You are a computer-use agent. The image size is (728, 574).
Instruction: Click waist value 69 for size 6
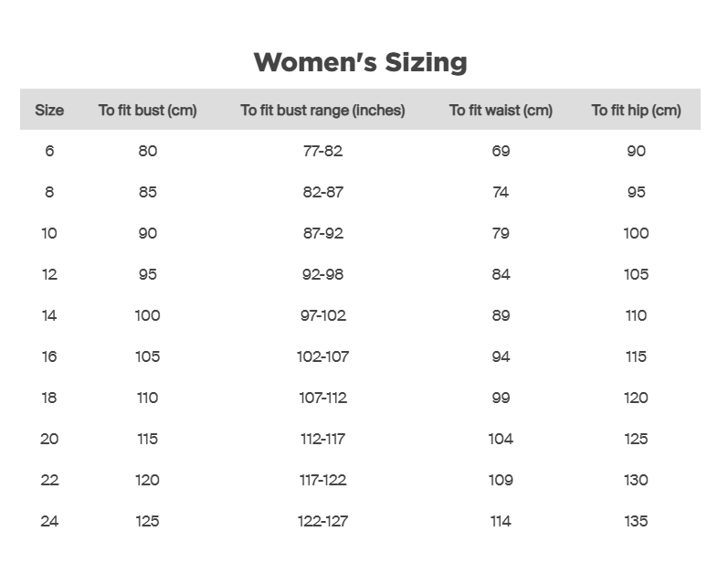501,151
